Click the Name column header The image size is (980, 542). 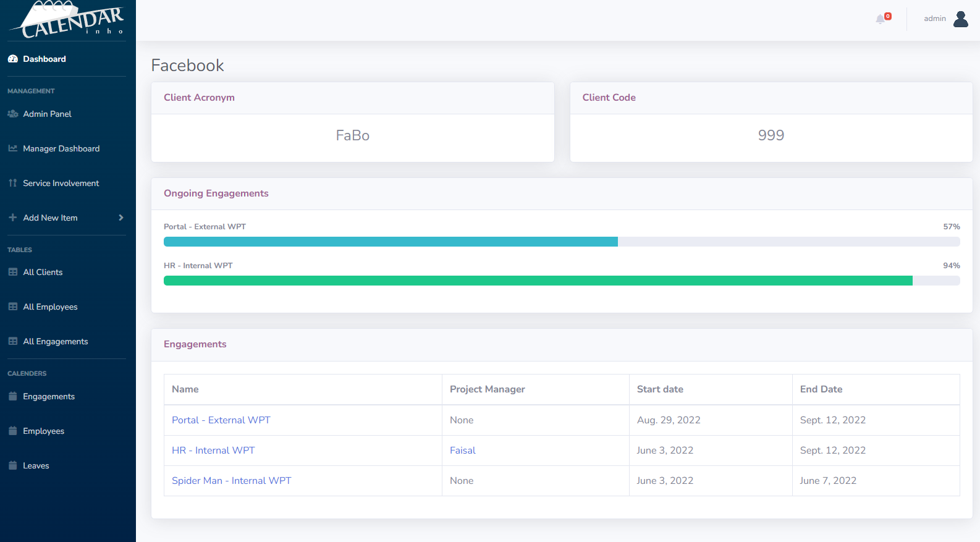click(303, 389)
